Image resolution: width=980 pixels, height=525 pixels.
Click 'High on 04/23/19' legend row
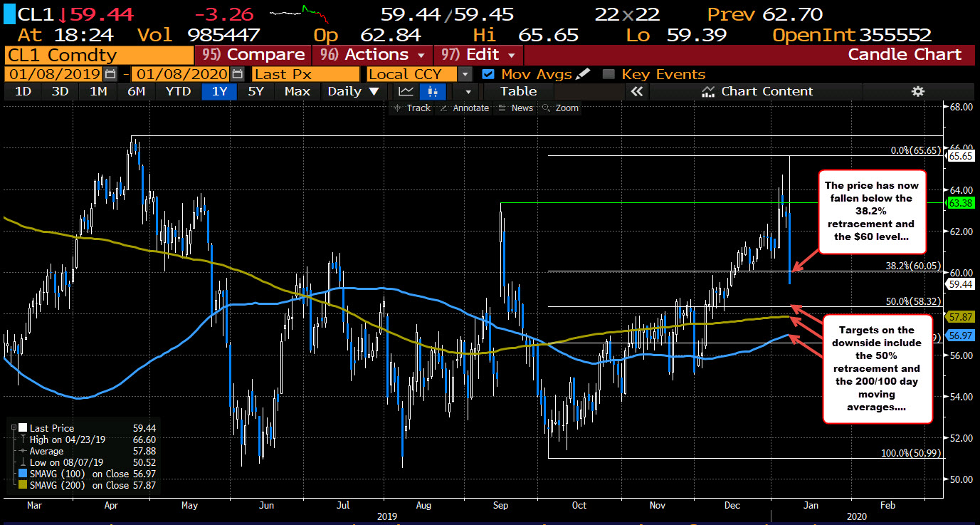(x=93, y=440)
